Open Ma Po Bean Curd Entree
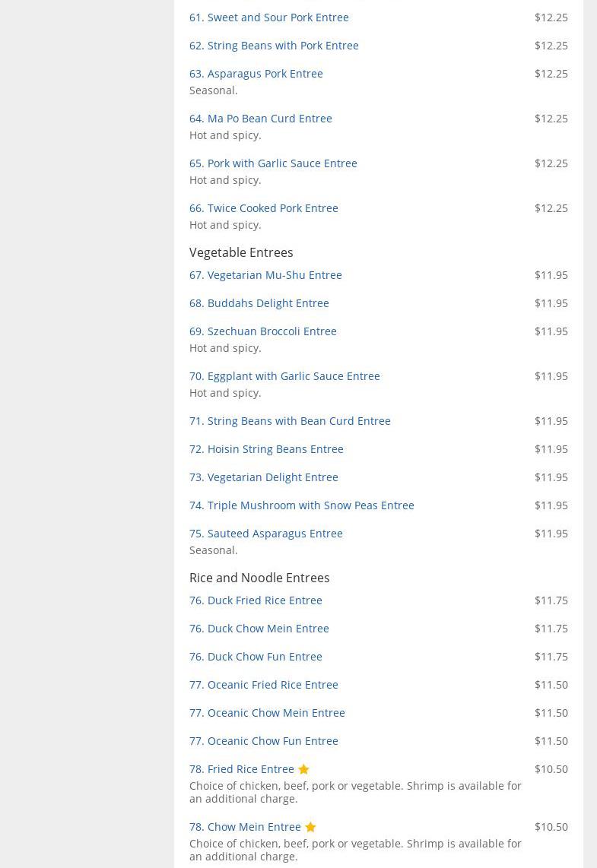Viewport: 597px width, 868px height. pos(260,118)
